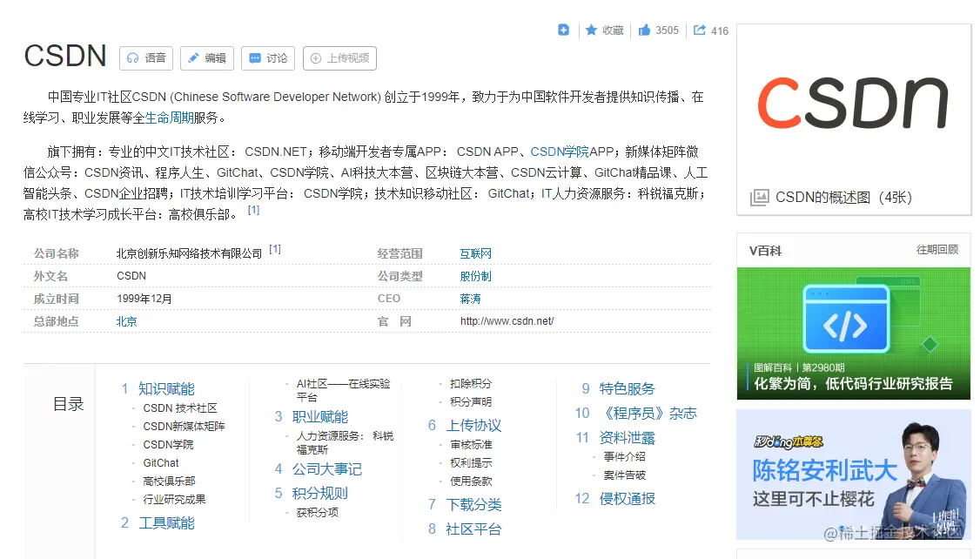Open the 陈铭安利武大 video banner
The image size is (980, 559).
[x=854, y=475]
